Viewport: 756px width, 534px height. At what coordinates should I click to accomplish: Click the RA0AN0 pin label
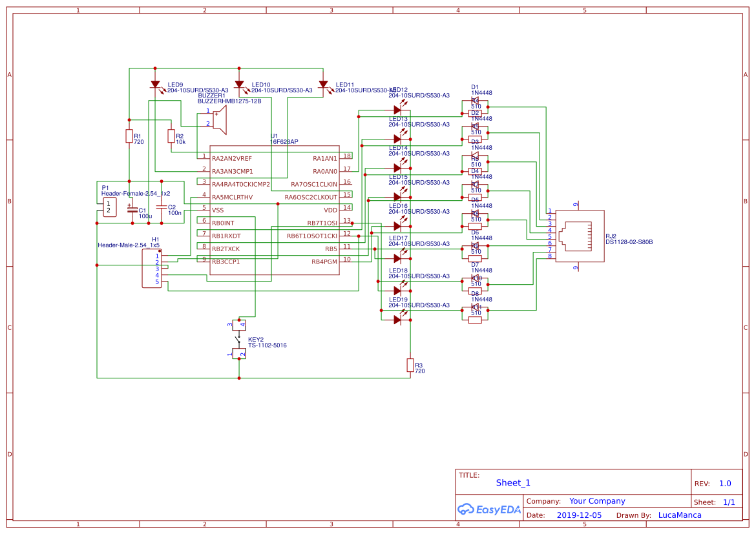tap(325, 172)
